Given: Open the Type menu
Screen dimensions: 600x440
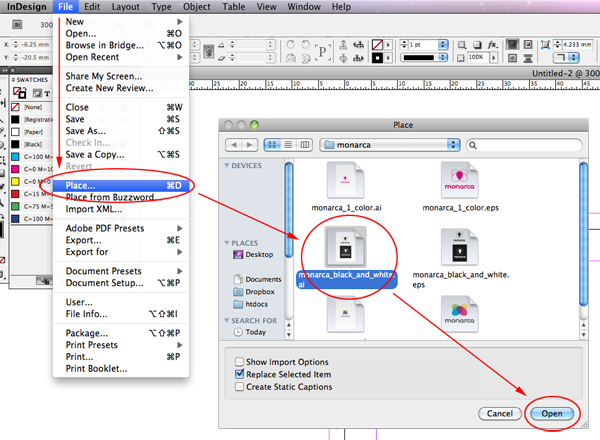Looking at the screenshot, I should coord(161,7).
